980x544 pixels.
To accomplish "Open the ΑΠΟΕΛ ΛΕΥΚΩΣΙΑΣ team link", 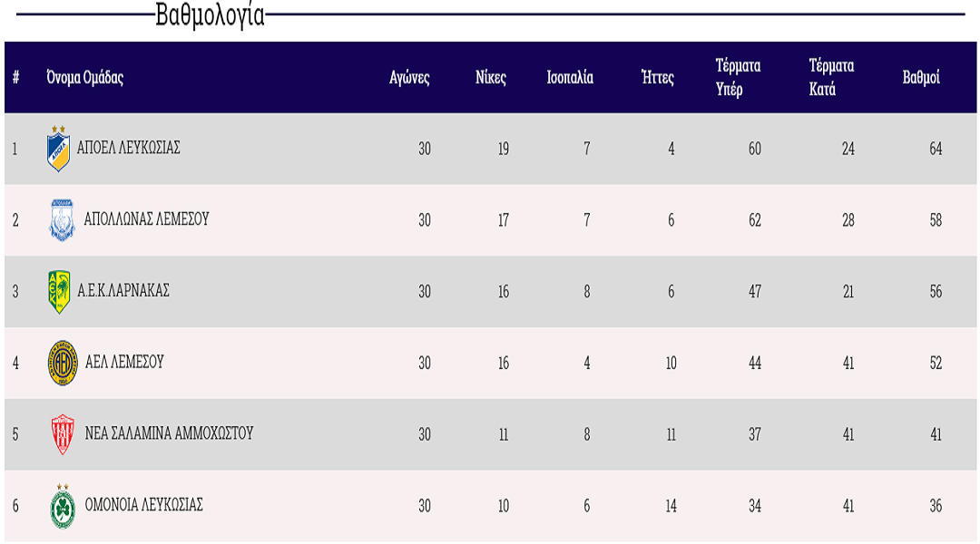I will pos(128,148).
